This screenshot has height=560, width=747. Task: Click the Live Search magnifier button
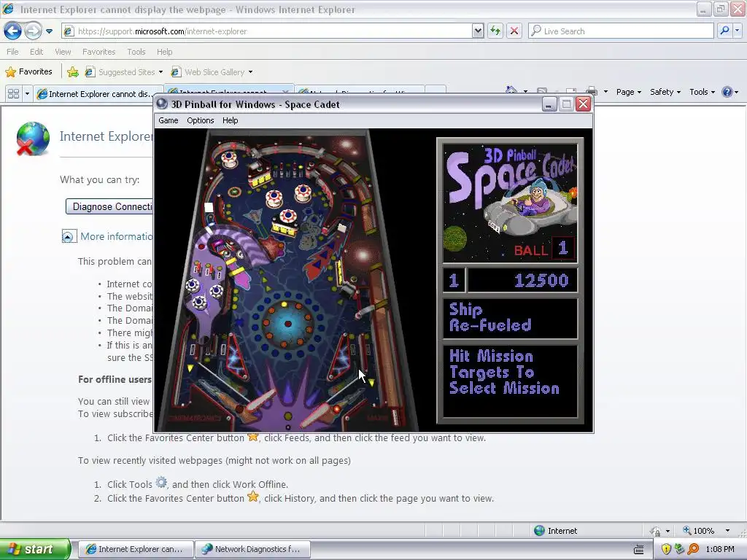724,31
